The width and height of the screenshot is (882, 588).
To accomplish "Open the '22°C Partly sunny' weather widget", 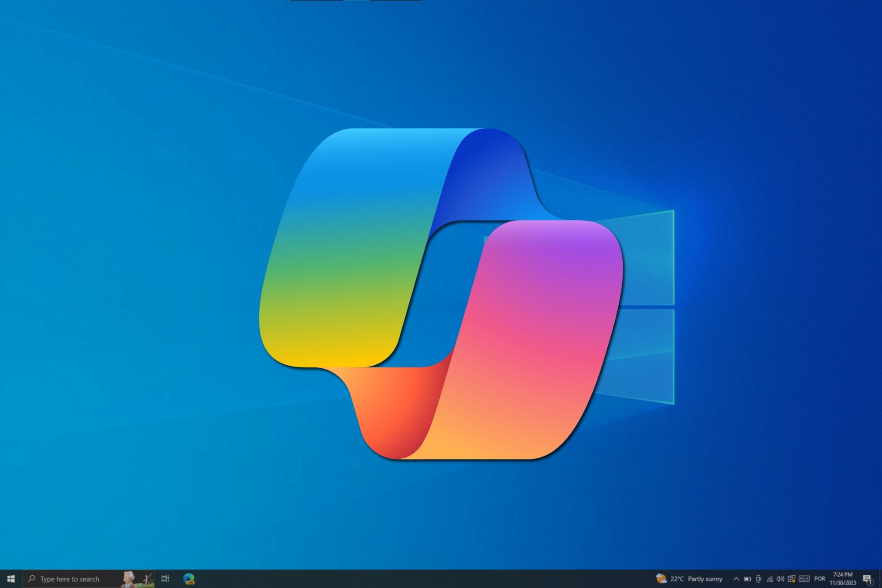I will tap(696, 579).
